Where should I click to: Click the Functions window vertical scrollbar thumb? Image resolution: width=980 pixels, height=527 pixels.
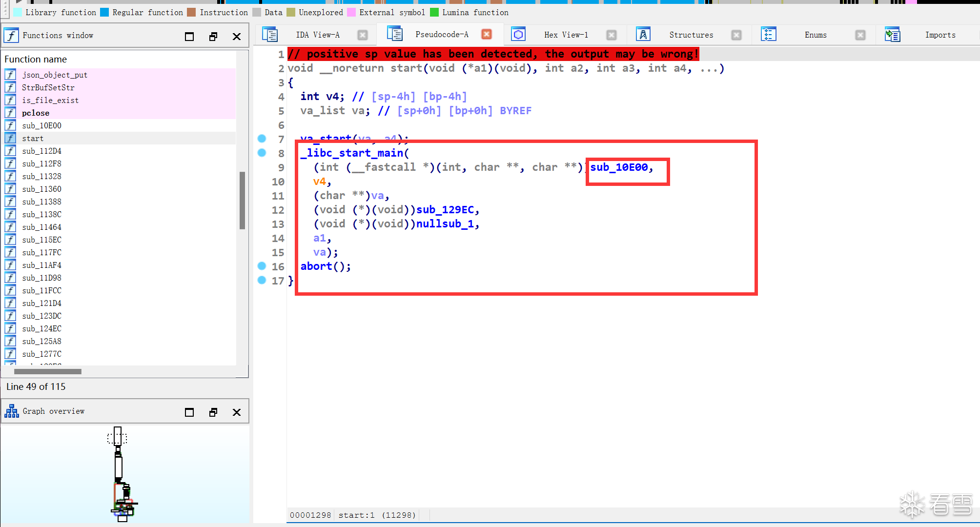pos(242,200)
